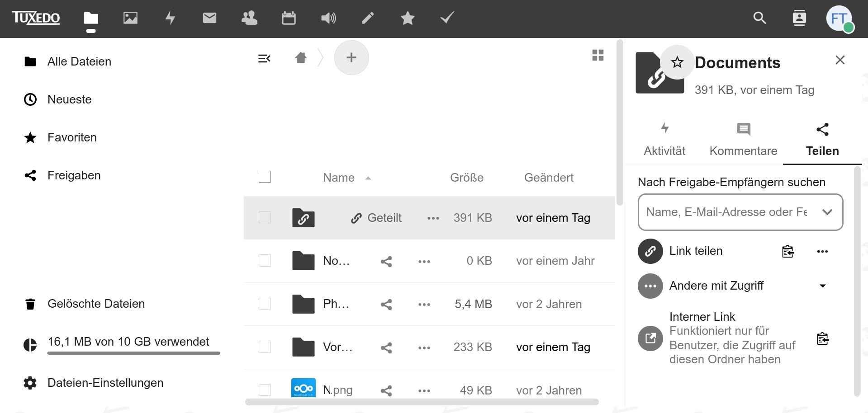This screenshot has height=413, width=868.
Task: Open the search magnifier in top bar
Action: pyautogui.click(x=759, y=18)
